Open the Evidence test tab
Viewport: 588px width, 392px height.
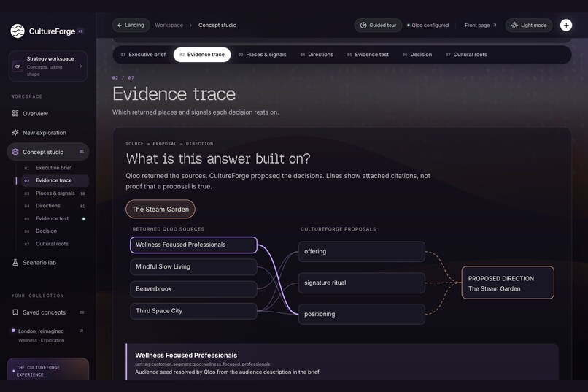368,55
